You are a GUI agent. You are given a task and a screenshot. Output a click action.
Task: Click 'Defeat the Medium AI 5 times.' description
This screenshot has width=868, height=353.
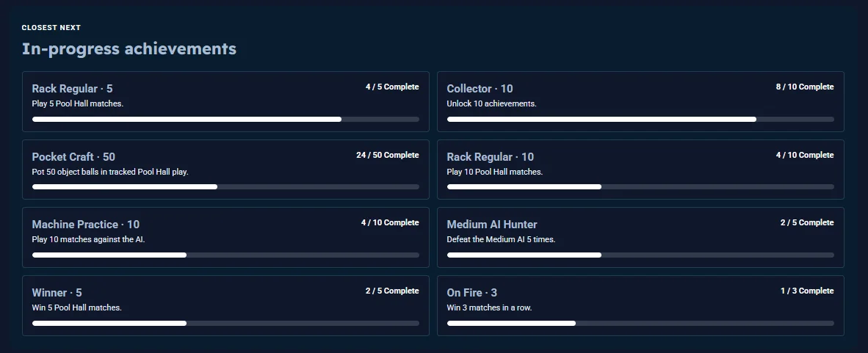click(x=501, y=239)
